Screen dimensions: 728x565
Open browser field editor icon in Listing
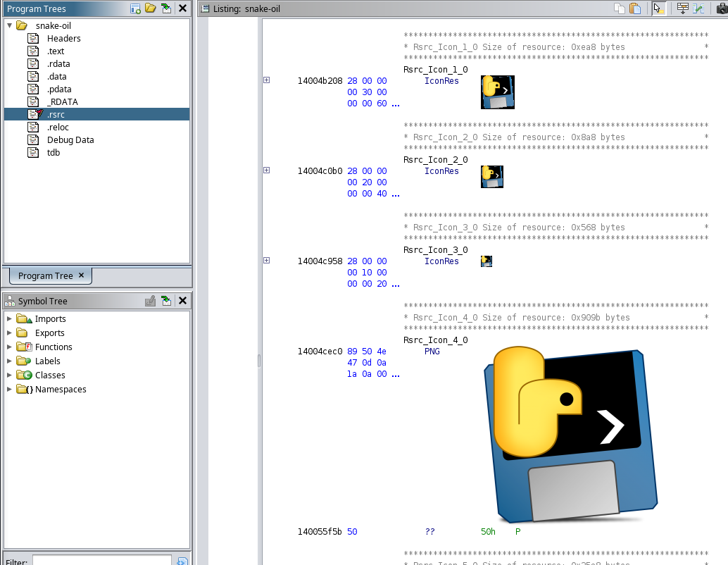(x=682, y=8)
